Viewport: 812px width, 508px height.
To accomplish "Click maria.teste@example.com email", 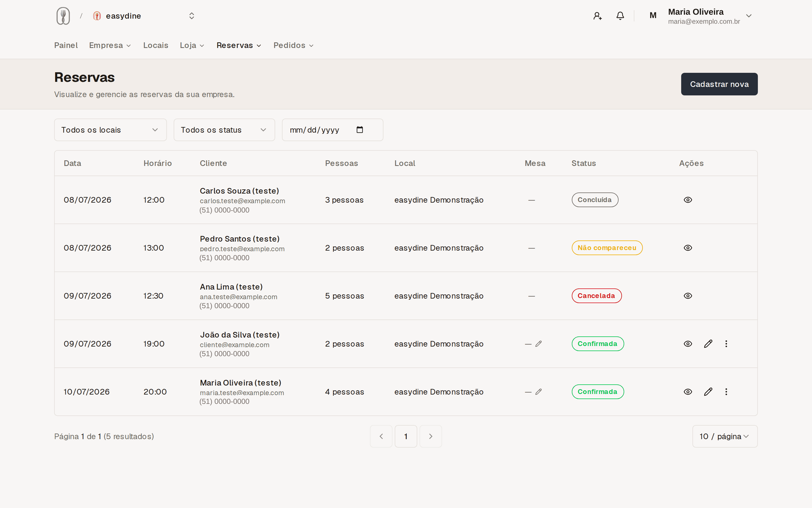I will (x=242, y=393).
